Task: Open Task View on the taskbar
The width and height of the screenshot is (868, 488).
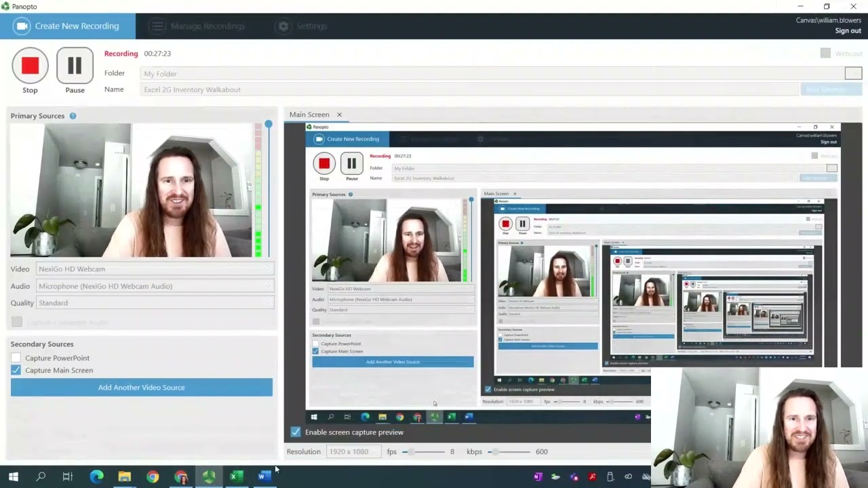Action: tap(68, 476)
